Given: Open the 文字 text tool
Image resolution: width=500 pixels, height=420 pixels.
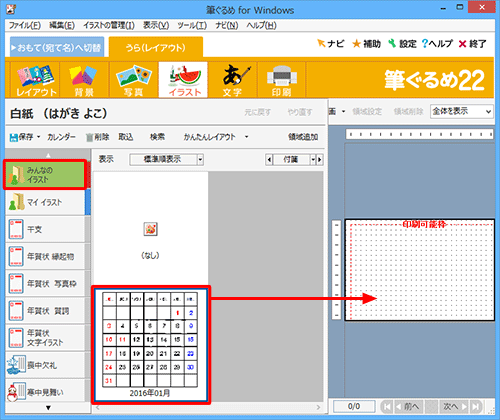Looking at the screenshot, I should pyautogui.click(x=232, y=80).
